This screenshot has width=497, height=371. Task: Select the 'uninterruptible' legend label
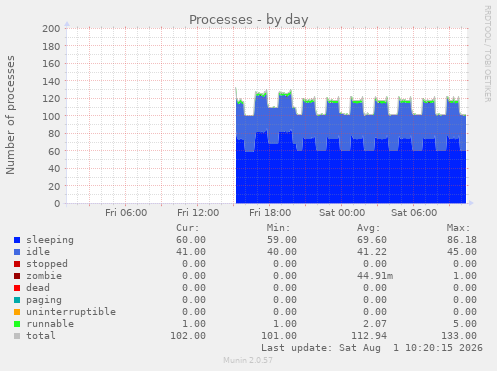point(71,312)
